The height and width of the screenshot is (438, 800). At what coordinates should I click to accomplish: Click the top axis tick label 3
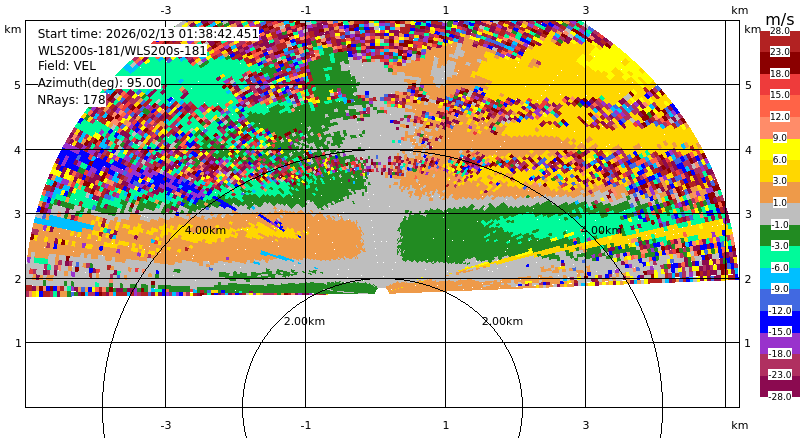pyautogui.click(x=586, y=10)
